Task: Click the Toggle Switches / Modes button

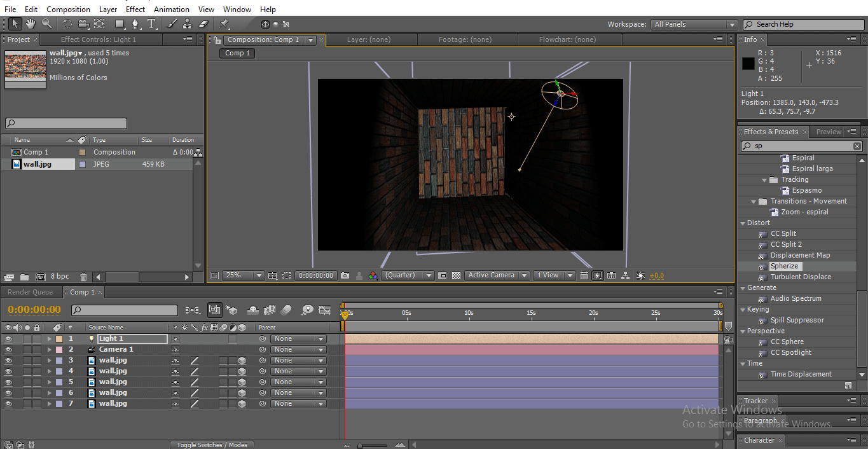Action: pos(212,445)
